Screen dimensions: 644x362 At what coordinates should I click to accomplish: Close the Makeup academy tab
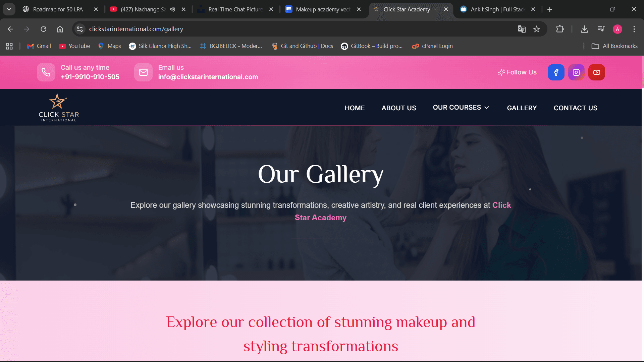click(x=359, y=9)
